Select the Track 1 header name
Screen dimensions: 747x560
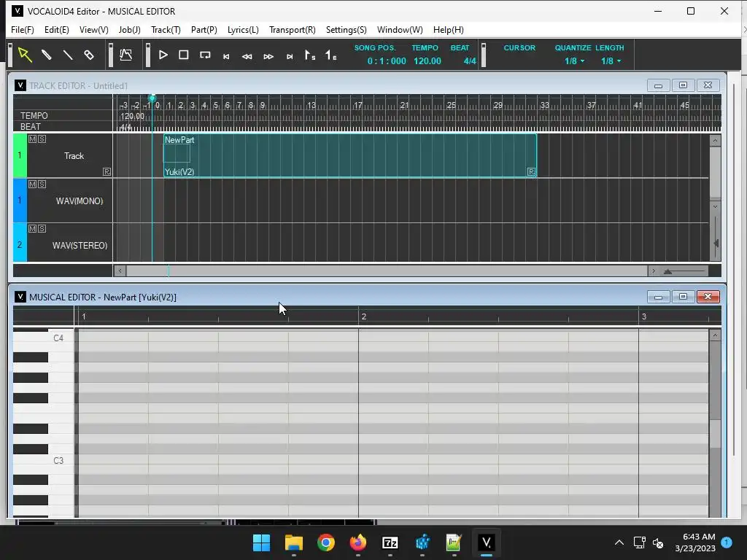pos(74,156)
